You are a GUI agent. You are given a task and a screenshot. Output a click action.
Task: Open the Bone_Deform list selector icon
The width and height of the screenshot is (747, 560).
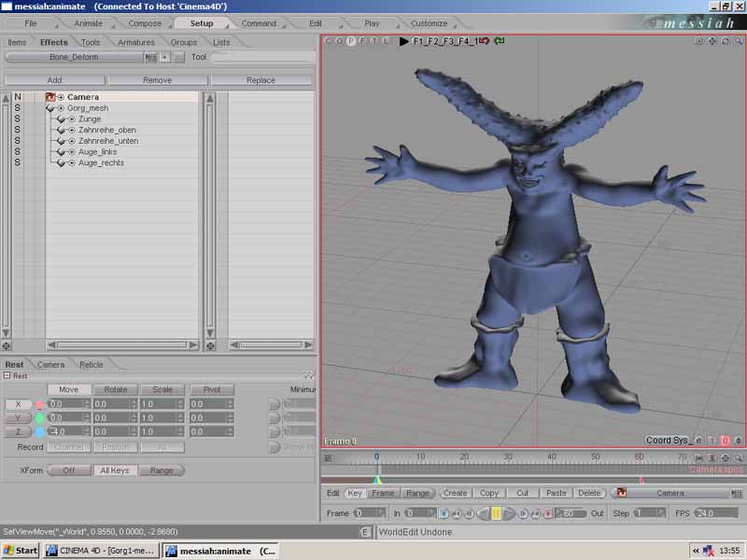(151, 57)
